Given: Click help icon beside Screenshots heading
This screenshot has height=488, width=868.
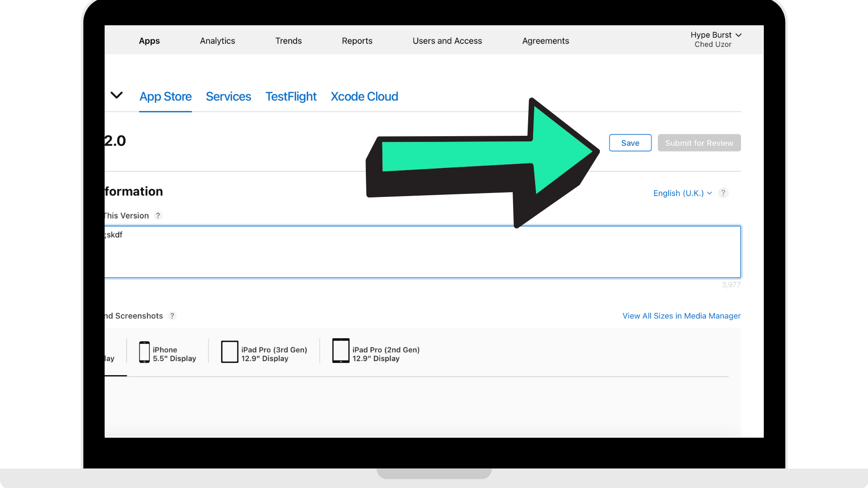Looking at the screenshot, I should 172,316.
